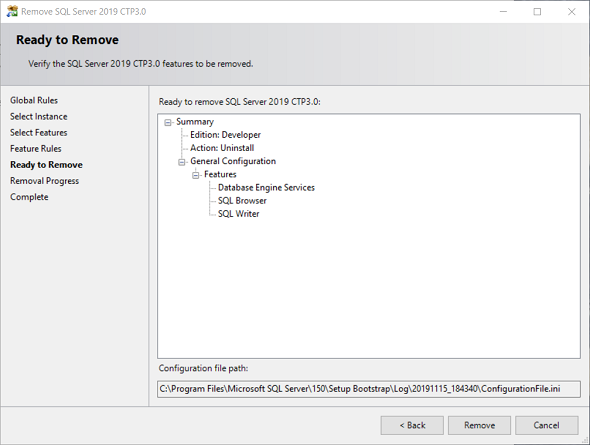Select Database Engine Services entry
This screenshot has width=590, height=445.
click(x=266, y=187)
